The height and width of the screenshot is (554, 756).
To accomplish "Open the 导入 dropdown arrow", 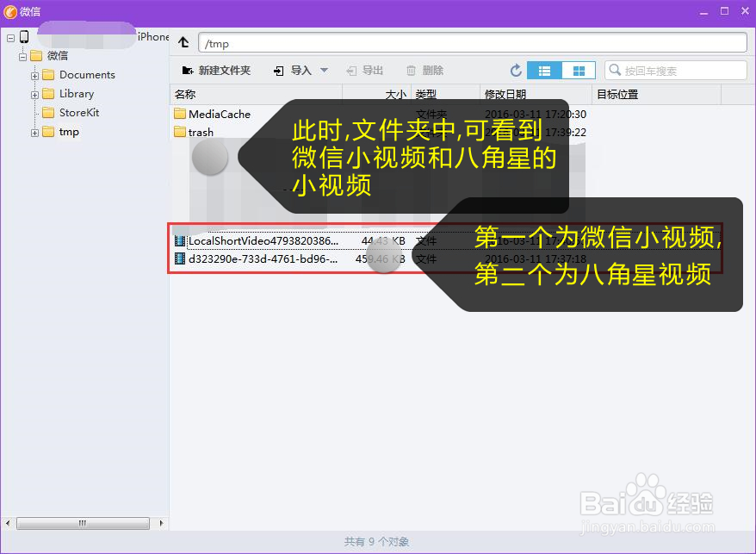I will click(x=324, y=71).
